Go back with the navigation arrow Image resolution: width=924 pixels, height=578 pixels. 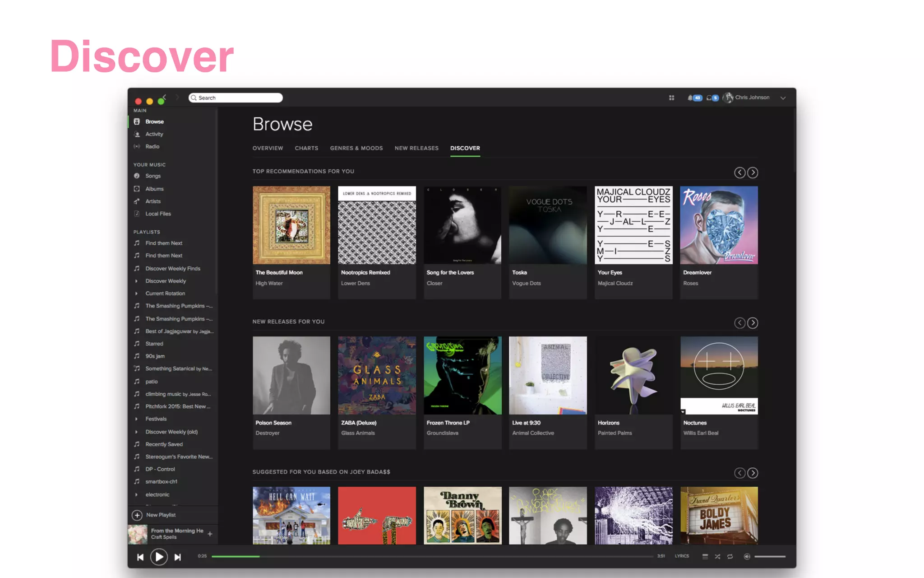(x=164, y=97)
